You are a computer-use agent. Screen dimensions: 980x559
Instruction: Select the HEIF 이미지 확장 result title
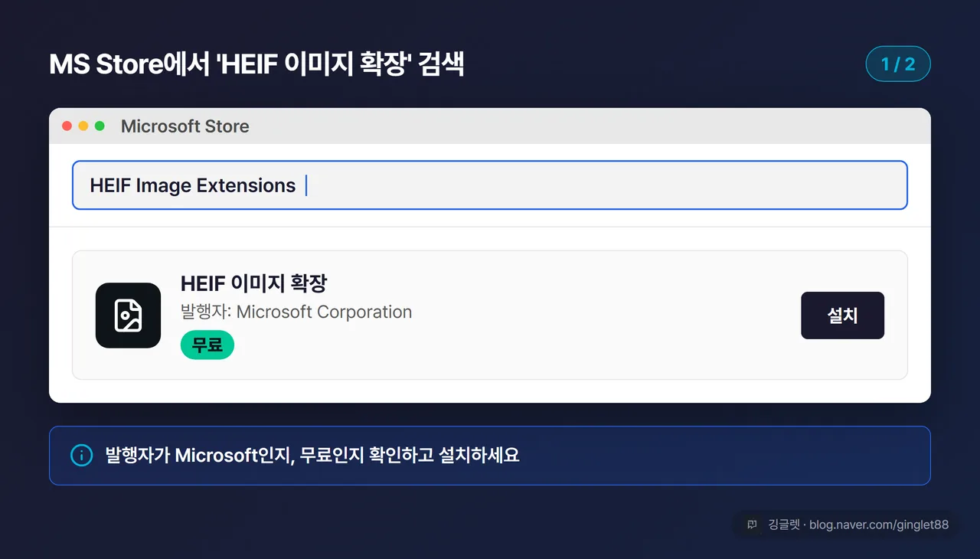(x=253, y=283)
